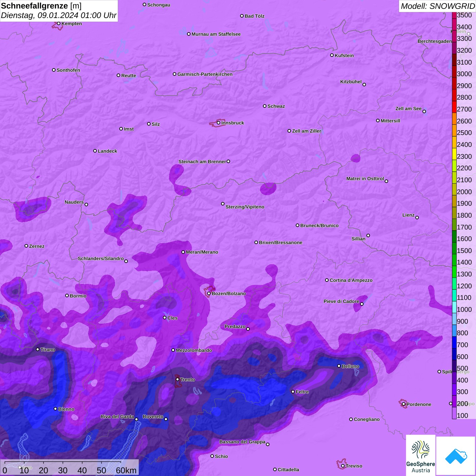Select the Landeck city marker dot

[95, 151]
